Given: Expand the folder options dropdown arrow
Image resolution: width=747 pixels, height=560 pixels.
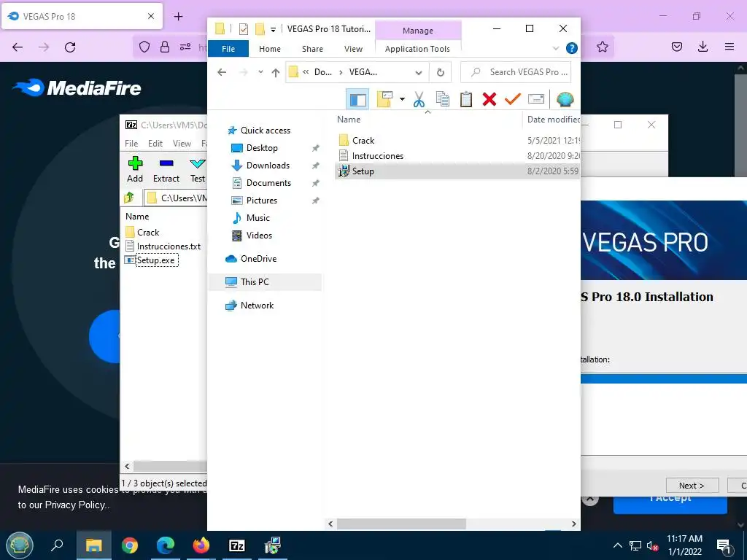Looking at the screenshot, I should coord(402,99).
